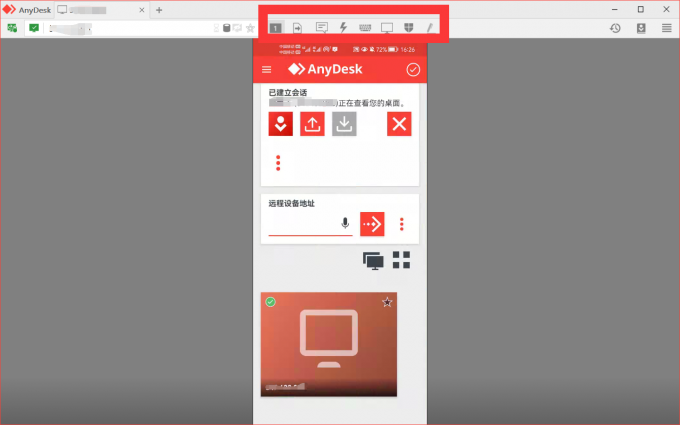The height and width of the screenshot is (425, 680).
Task: Switch to the grid view icon
Action: click(x=401, y=260)
